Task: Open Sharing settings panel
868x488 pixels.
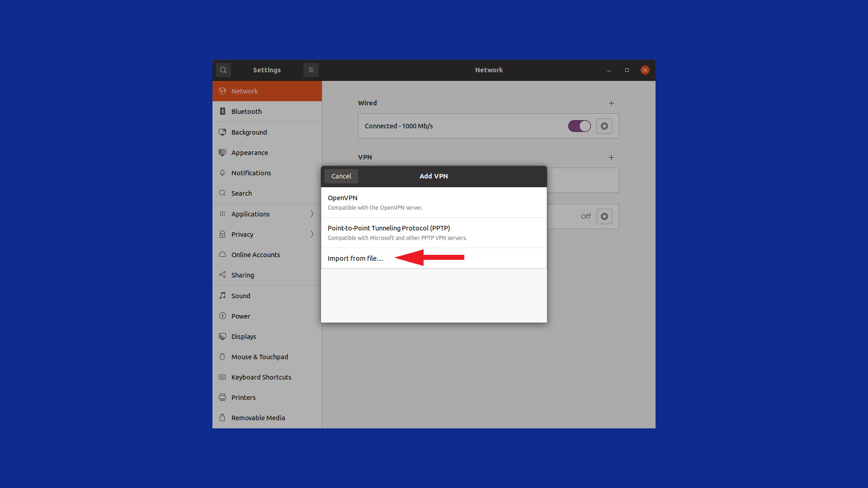Action: pos(267,275)
